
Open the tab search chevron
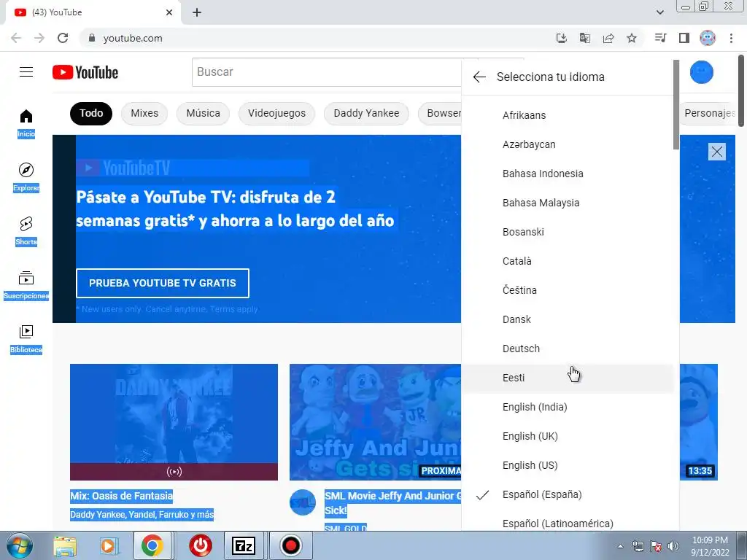pyautogui.click(x=659, y=12)
